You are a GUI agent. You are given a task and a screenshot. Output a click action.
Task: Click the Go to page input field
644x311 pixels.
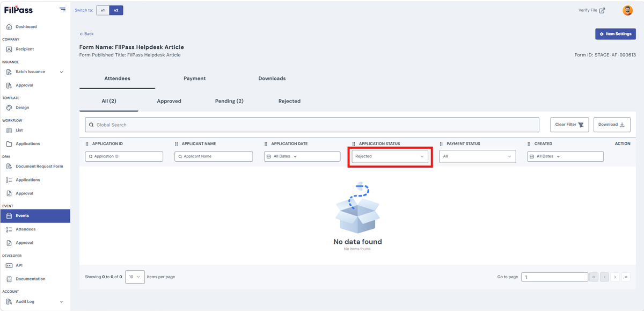click(x=555, y=277)
